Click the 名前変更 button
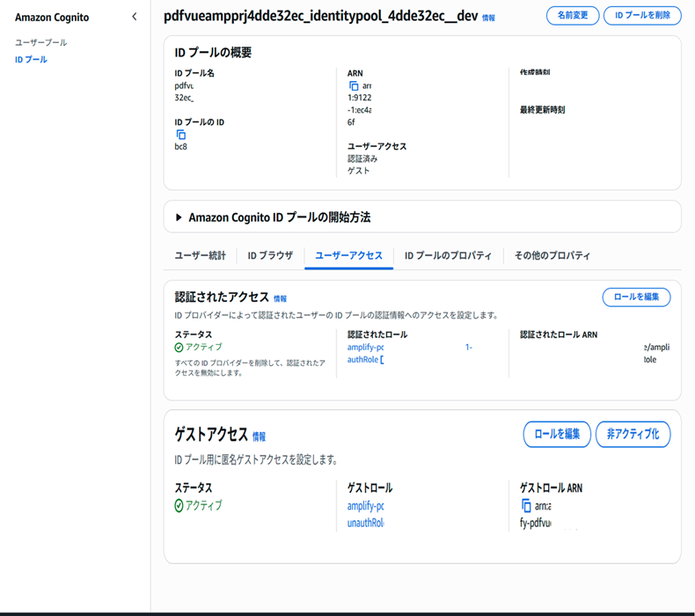This screenshot has width=695, height=616. point(573,16)
